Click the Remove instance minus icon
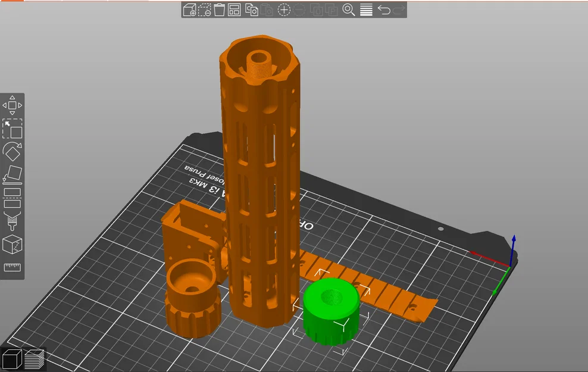 point(299,10)
